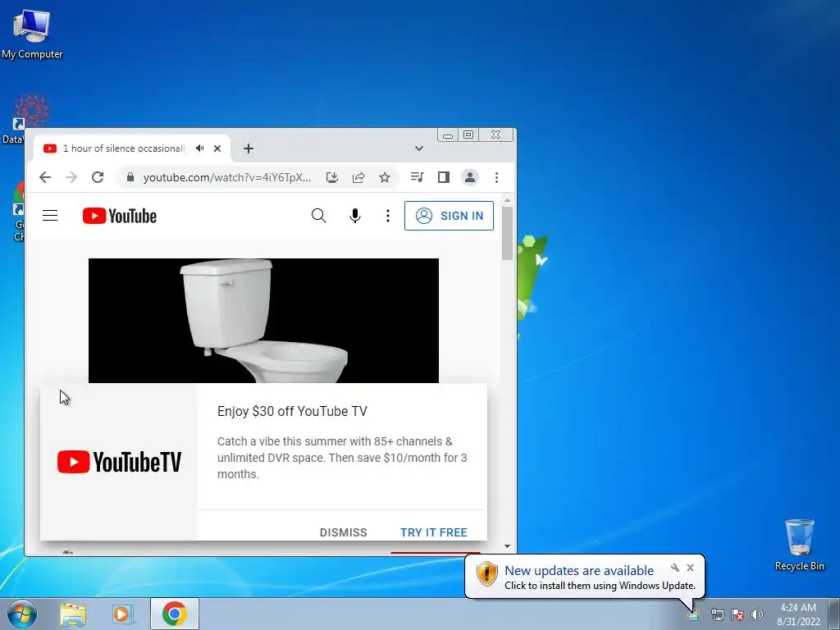Go to YouTube home via logo

[x=120, y=216]
